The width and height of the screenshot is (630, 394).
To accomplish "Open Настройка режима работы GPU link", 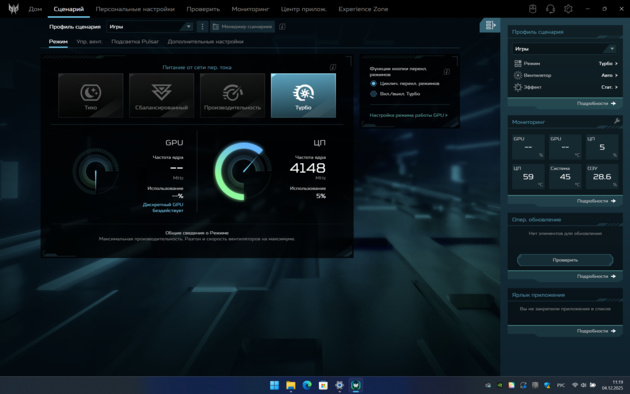I will coord(408,115).
